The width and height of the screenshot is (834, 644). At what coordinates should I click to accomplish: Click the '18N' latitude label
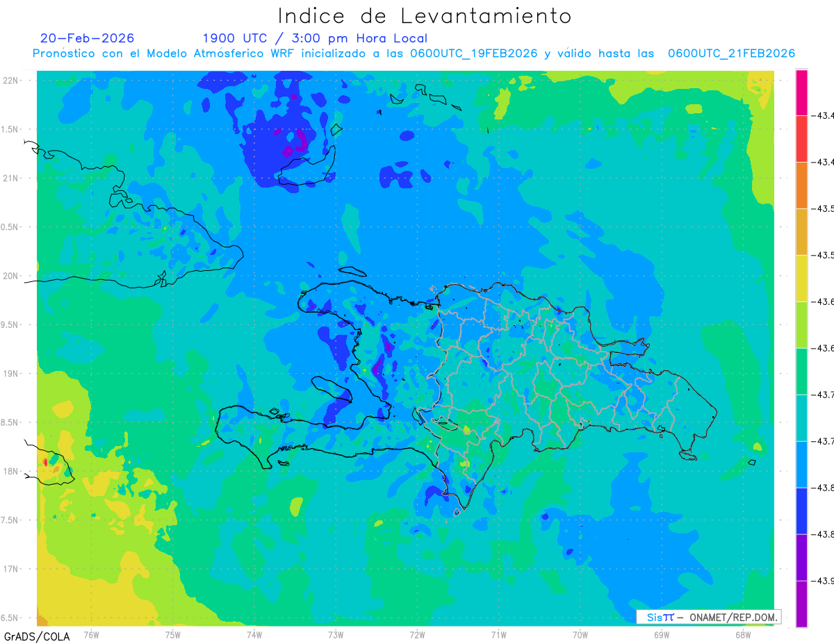click(x=10, y=471)
